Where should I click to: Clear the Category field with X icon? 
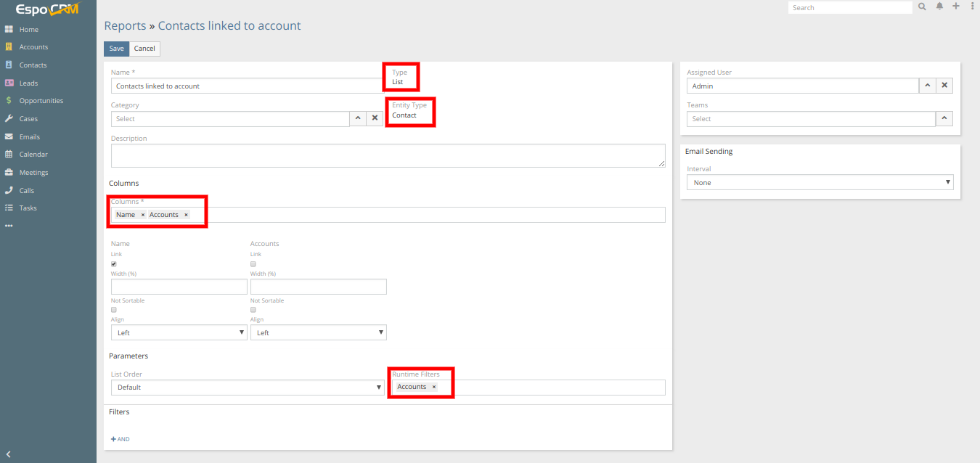pyautogui.click(x=375, y=118)
